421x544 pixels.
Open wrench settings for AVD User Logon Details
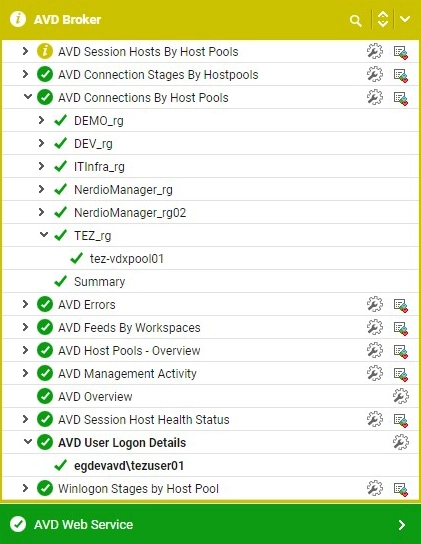pyautogui.click(x=401, y=442)
